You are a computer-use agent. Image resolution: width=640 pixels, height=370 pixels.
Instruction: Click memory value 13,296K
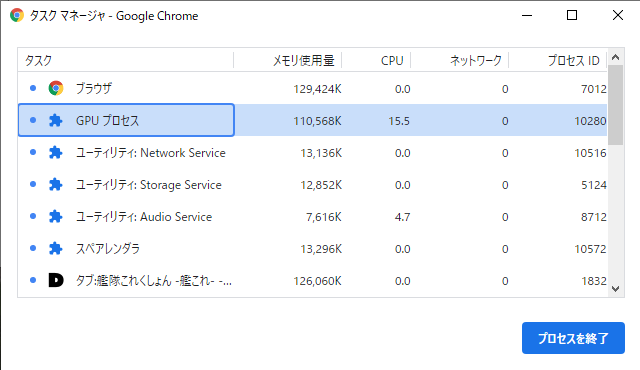click(x=321, y=249)
